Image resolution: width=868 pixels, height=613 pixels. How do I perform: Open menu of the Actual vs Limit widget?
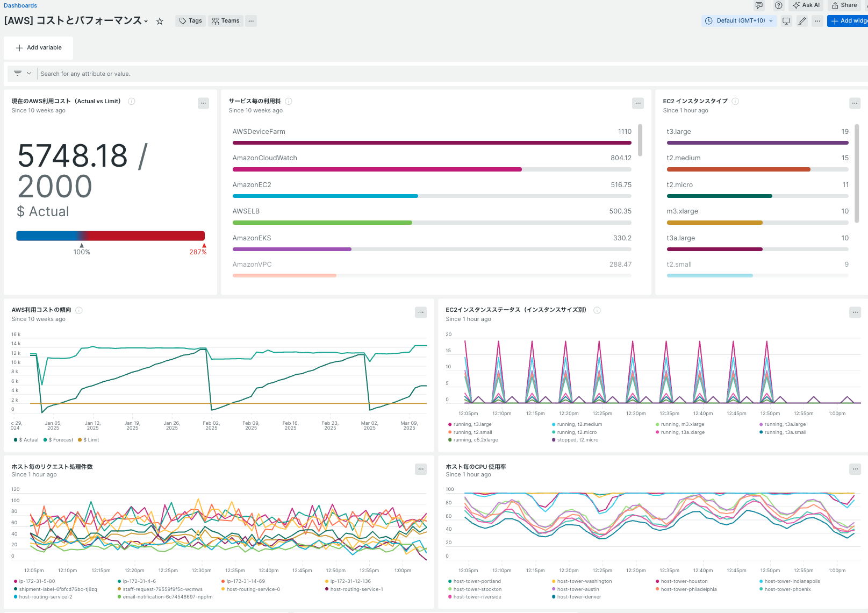203,103
